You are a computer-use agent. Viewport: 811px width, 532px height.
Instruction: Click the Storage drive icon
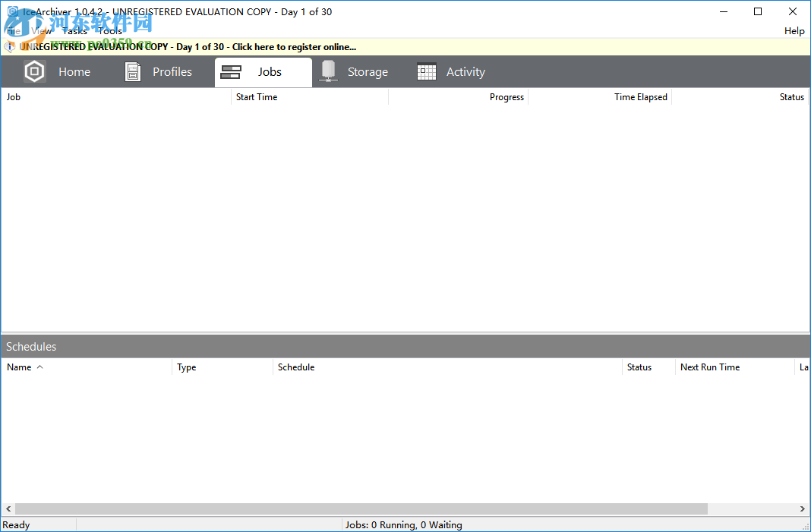329,71
